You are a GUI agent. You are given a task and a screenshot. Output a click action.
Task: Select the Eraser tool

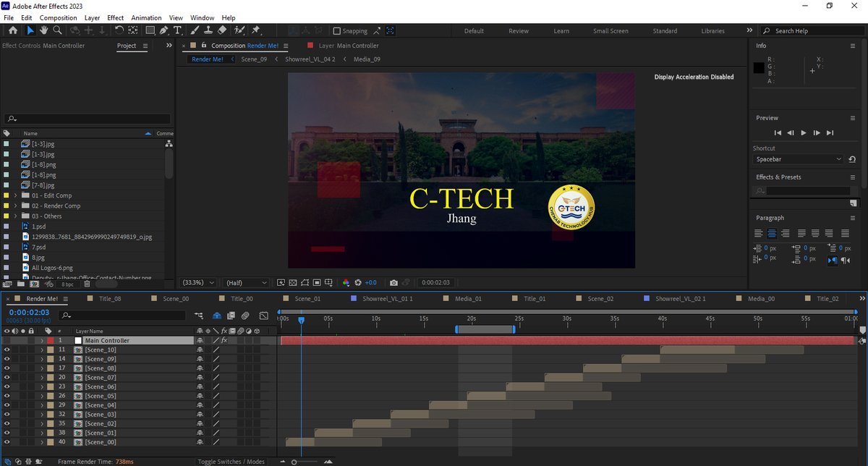tap(222, 30)
